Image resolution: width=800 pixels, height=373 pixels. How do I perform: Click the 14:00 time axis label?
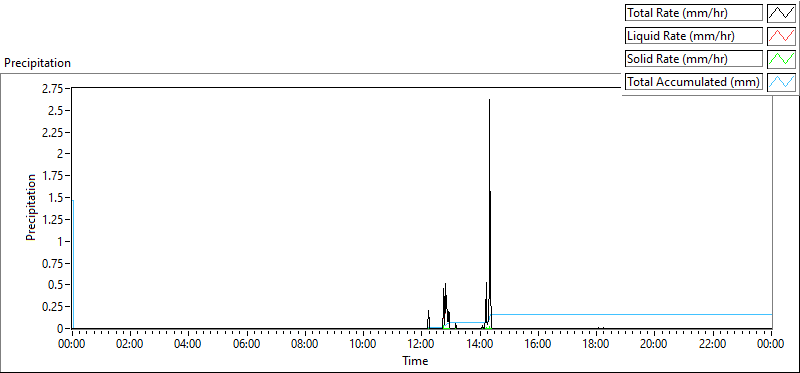[480, 344]
